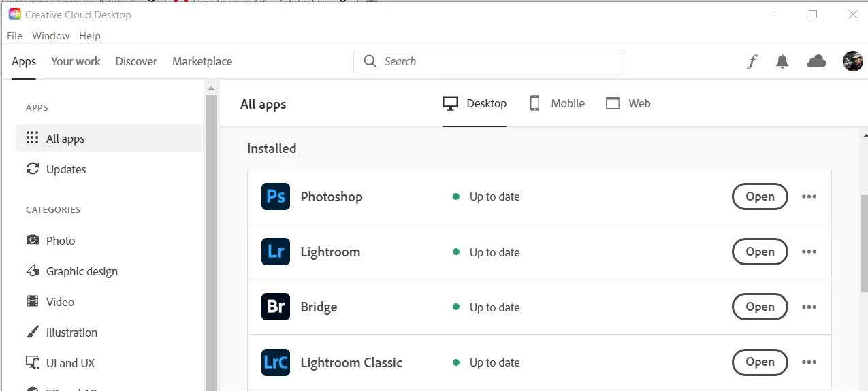Open more options for Lightroom Classic
The width and height of the screenshot is (868, 391).
pyautogui.click(x=809, y=362)
